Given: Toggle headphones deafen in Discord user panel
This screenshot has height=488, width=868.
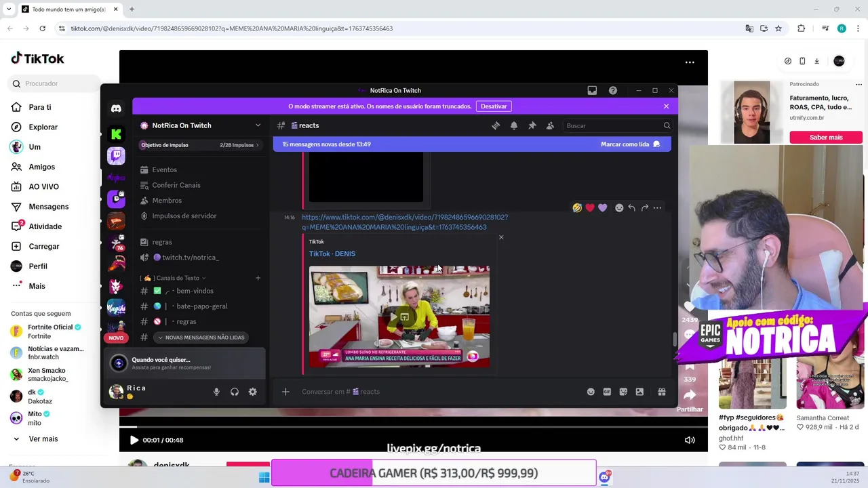Looking at the screenshot, I should (235, 392).
